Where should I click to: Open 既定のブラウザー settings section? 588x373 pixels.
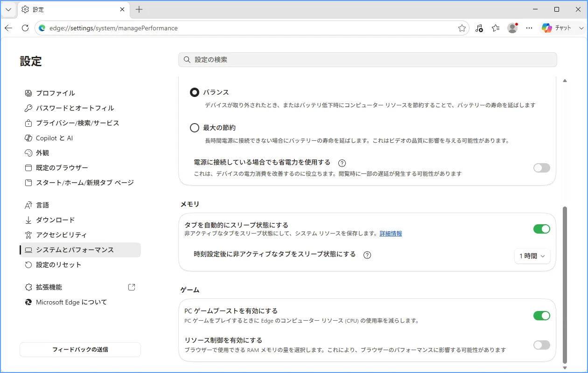pyautogui.click(x=80, y=168)
